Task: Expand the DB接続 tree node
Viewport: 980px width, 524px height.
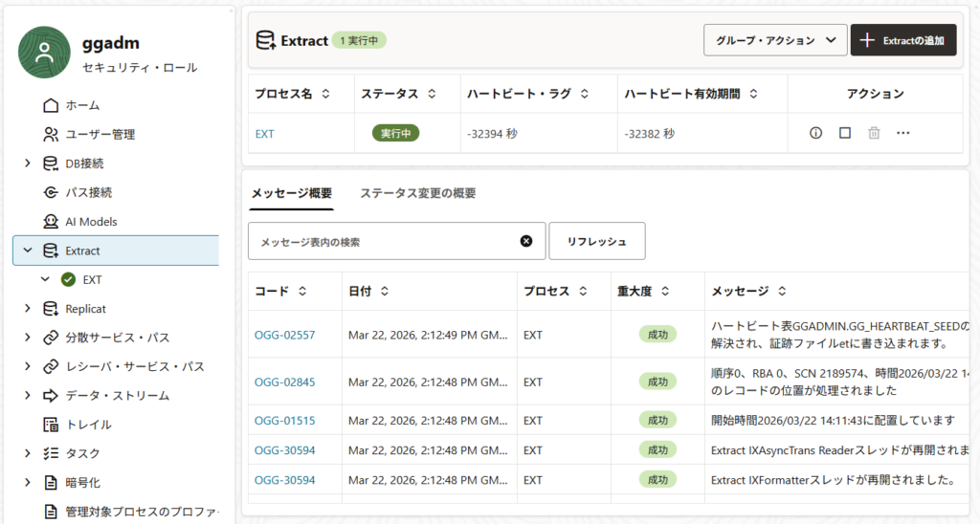Action: click(x=27, y=164)
